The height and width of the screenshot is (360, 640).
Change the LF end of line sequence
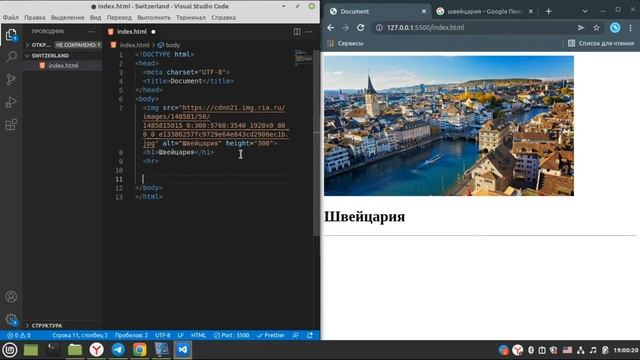[180, 335]
